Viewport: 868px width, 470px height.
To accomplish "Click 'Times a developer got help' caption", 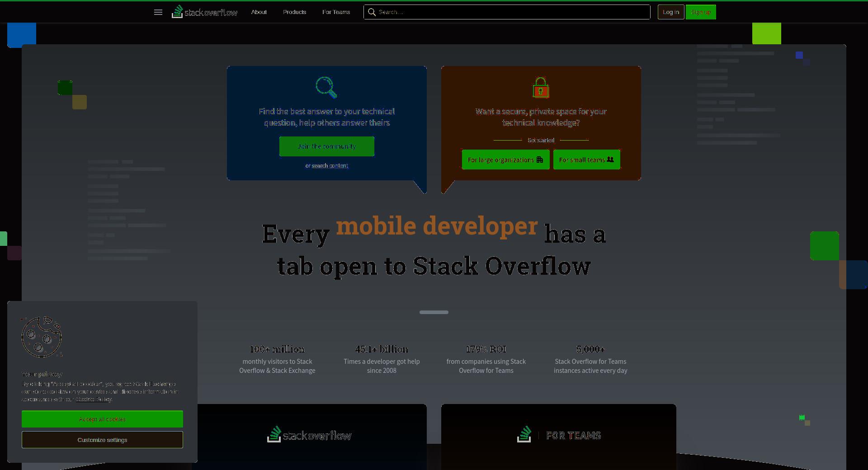I will (x=382, y=366).
